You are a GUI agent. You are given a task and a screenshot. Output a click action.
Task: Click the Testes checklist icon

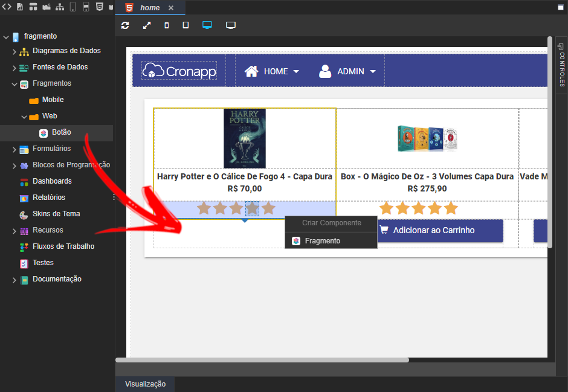pos(24,263)
